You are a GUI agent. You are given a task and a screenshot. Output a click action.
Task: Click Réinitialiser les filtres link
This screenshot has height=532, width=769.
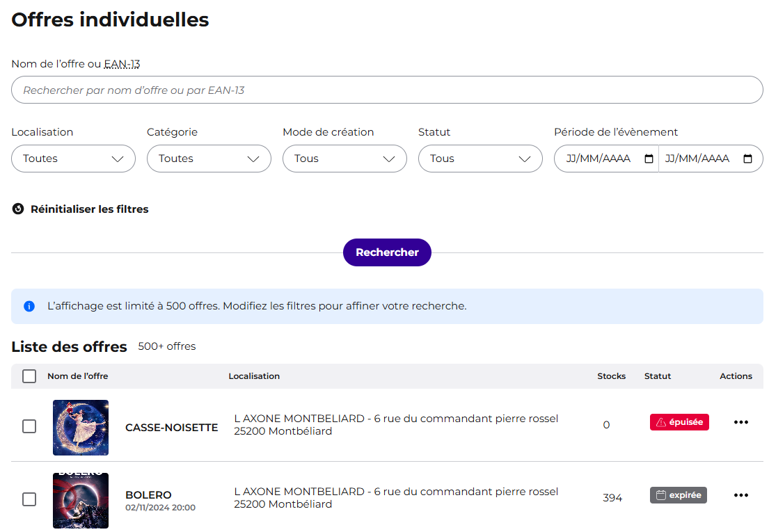click(x=89, y=209)
